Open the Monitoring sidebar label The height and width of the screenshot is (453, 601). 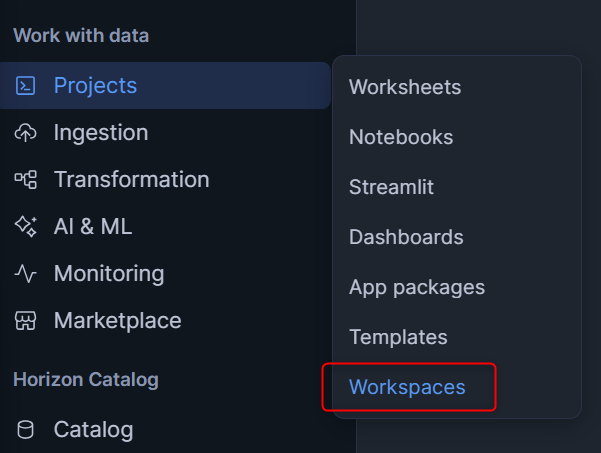point(109,274)
